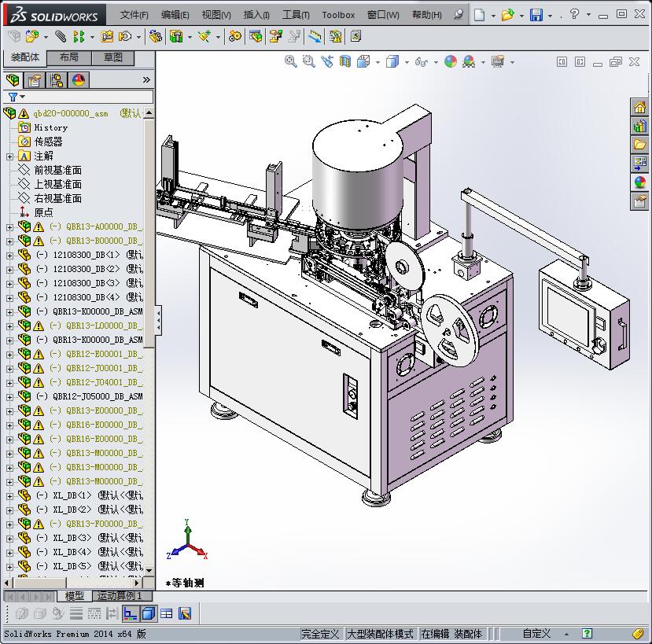Open the Toolbox menu
Viewport: 652px width, 644px height.
[338, 15]
